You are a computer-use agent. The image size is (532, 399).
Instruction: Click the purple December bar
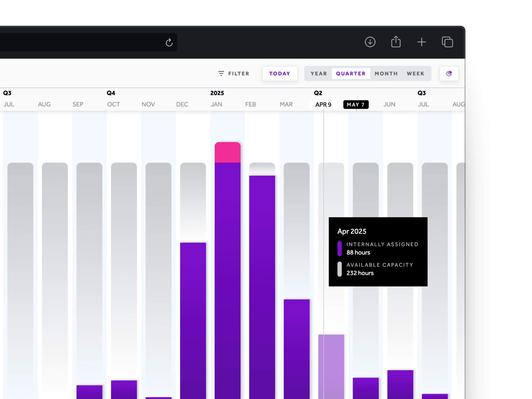[x=193, y=321]
